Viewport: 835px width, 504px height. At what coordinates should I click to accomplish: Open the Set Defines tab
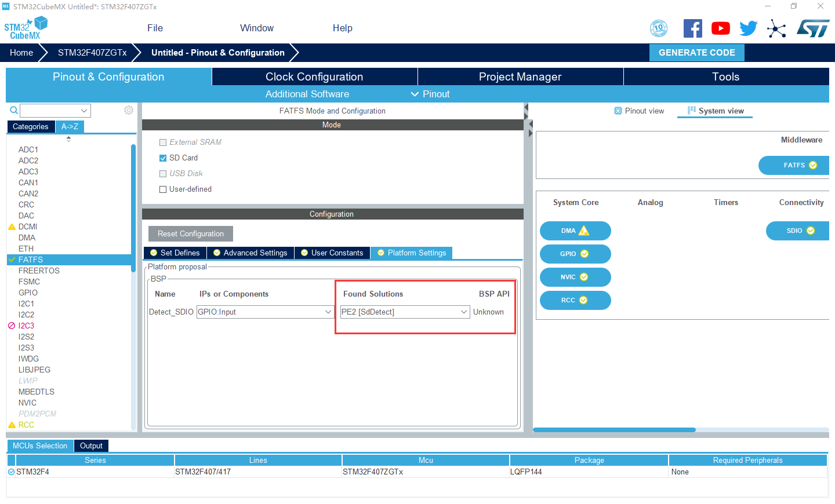point(175,253)
